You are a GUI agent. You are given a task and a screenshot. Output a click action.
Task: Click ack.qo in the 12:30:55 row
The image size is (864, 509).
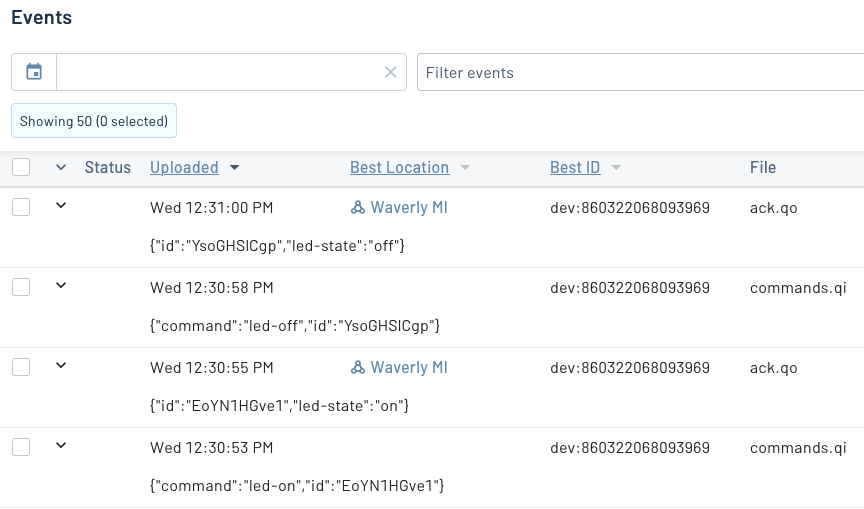pyautogui.click(x=774, y=368)
